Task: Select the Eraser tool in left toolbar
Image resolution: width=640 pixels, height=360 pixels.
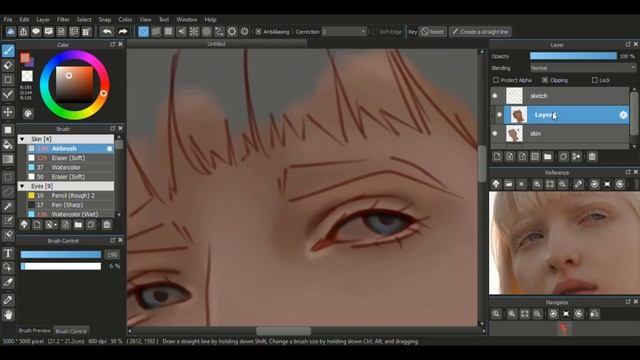Action: pos(8,65)
